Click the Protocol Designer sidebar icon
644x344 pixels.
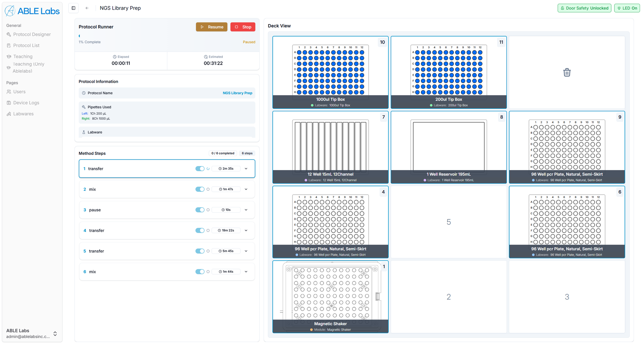pyautogui.click(x=9, y=35)
